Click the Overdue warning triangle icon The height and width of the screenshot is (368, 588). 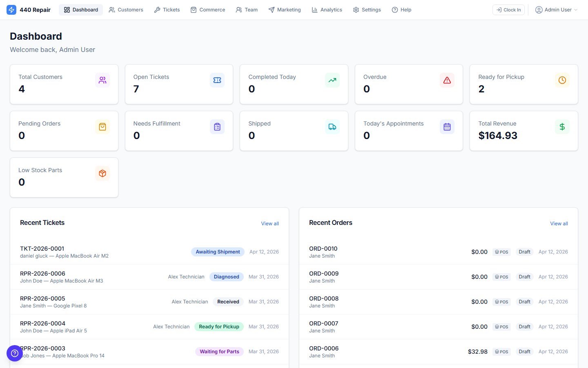(x=447, y=80)
